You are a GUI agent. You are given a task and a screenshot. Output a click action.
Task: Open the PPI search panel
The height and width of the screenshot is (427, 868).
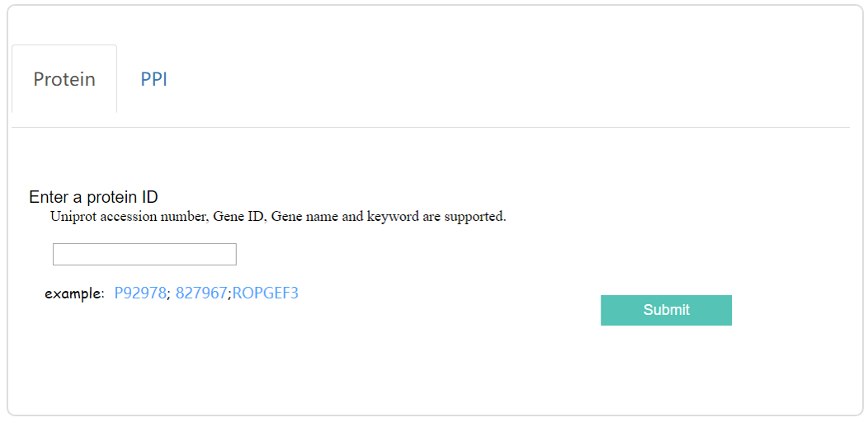[x=153, y=79]
